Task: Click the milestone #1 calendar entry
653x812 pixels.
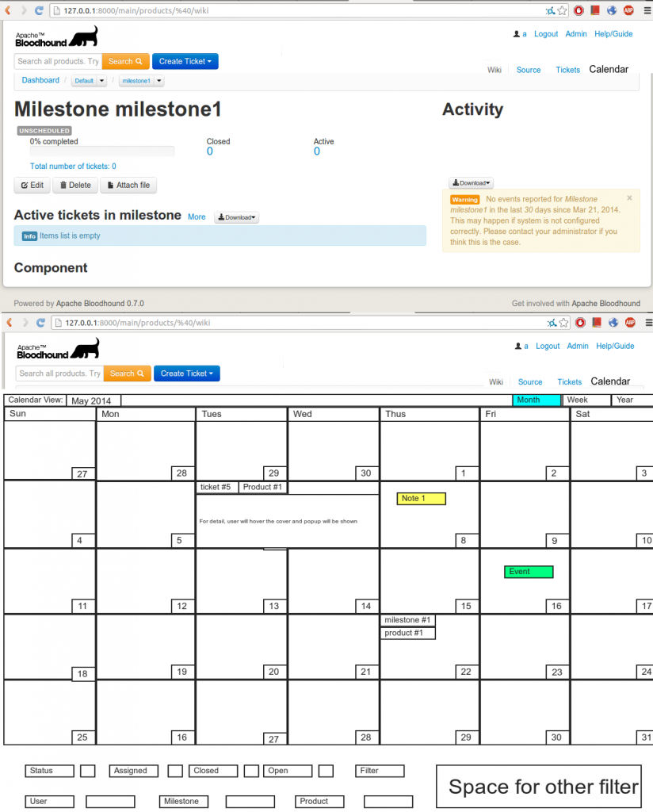Action: tap(407, 620)
